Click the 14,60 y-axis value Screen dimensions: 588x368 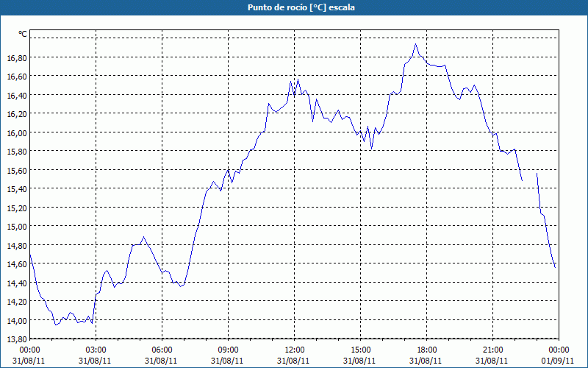[17, 264]
